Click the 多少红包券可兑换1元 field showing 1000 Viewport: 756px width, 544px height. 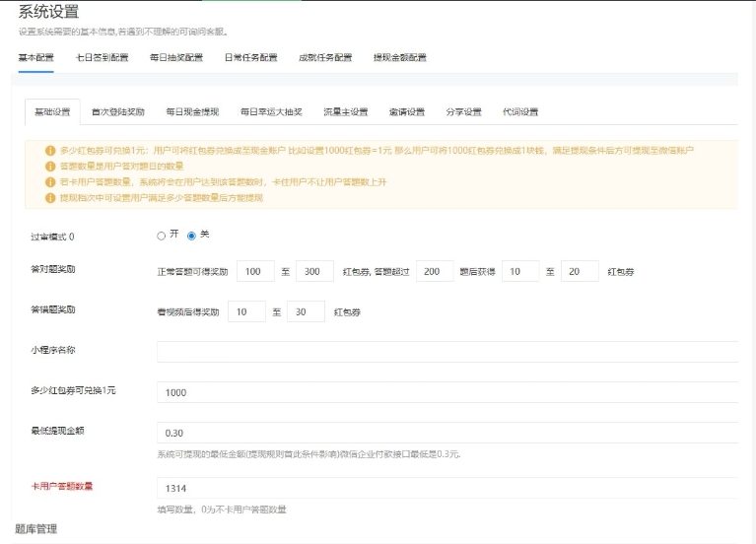[447, 392]
